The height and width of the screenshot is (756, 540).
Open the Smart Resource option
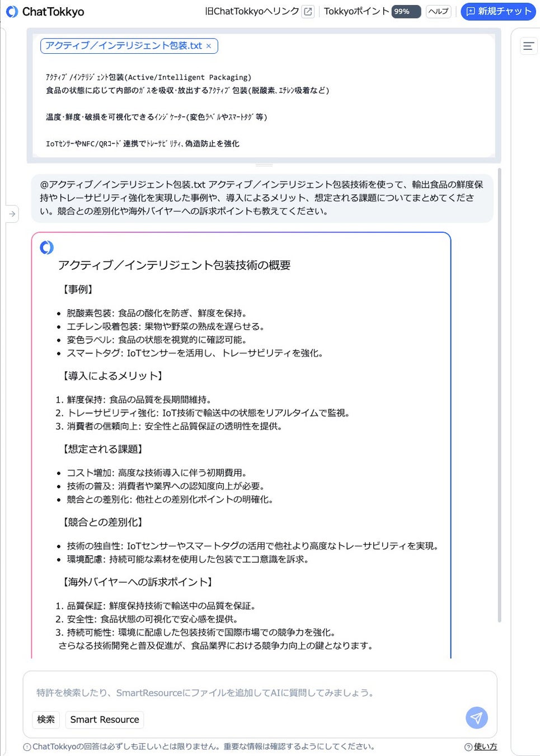click(x=105, y=720)
